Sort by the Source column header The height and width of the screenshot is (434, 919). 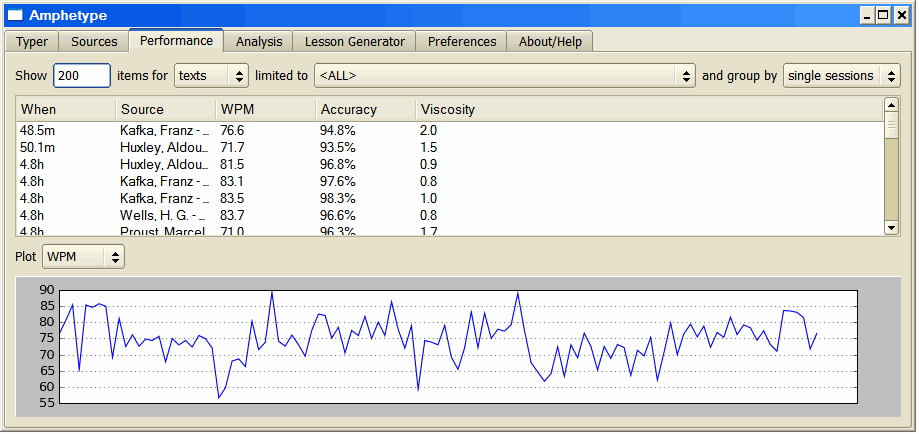click(x=166, y=110)
